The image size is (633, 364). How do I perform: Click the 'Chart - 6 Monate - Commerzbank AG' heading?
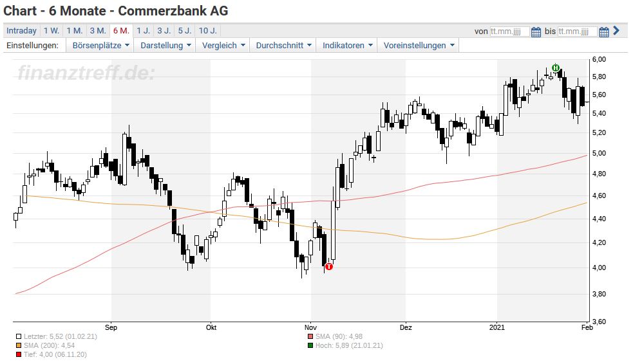click(116, 11)
